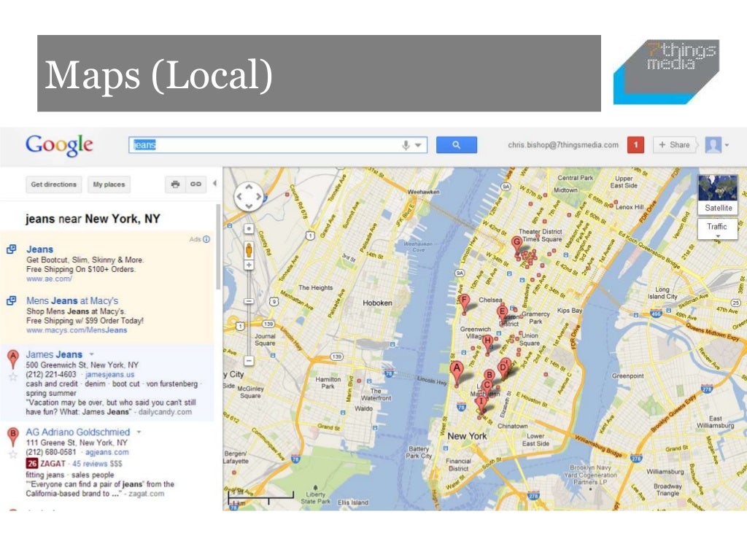The width and height of the screenshot is (747, 560).
Task: Open Mens Jeans at Macy's ad link
Action: [72, 300]
